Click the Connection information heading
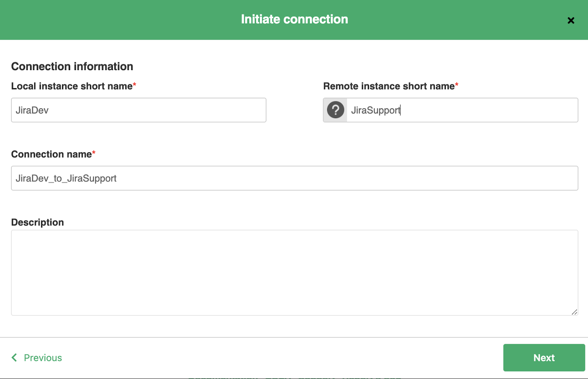This screenshot has height=379, width=588. tap(72, 66)
